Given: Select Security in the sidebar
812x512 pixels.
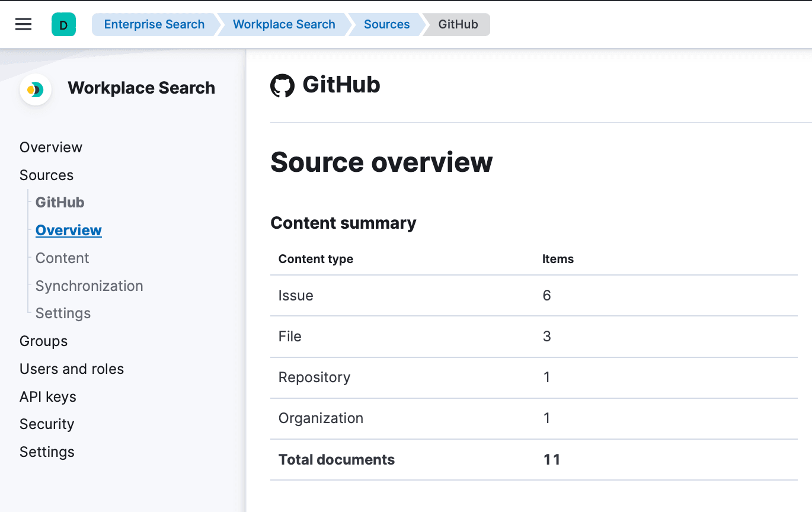Looking at the screenshot, I should [x=47, y=424].
